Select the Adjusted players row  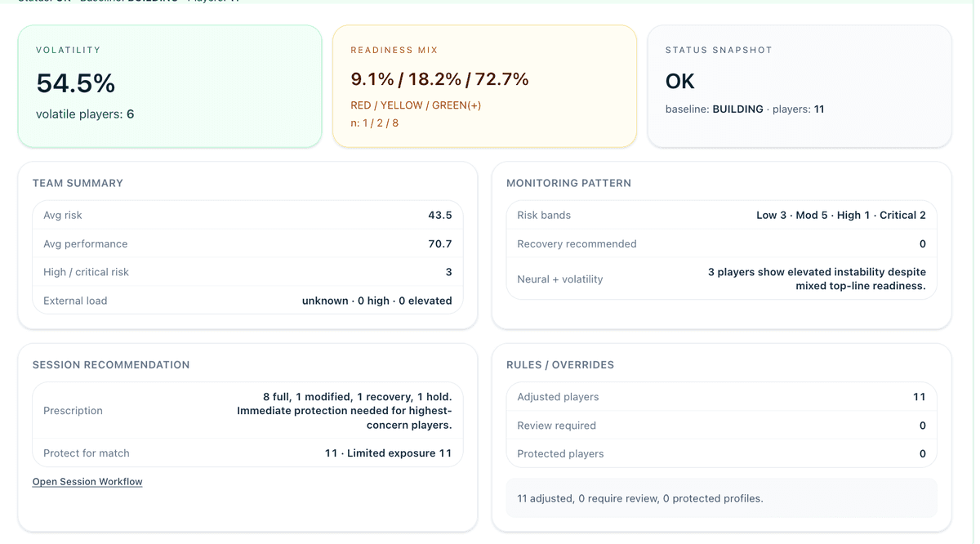click(721, 397)
